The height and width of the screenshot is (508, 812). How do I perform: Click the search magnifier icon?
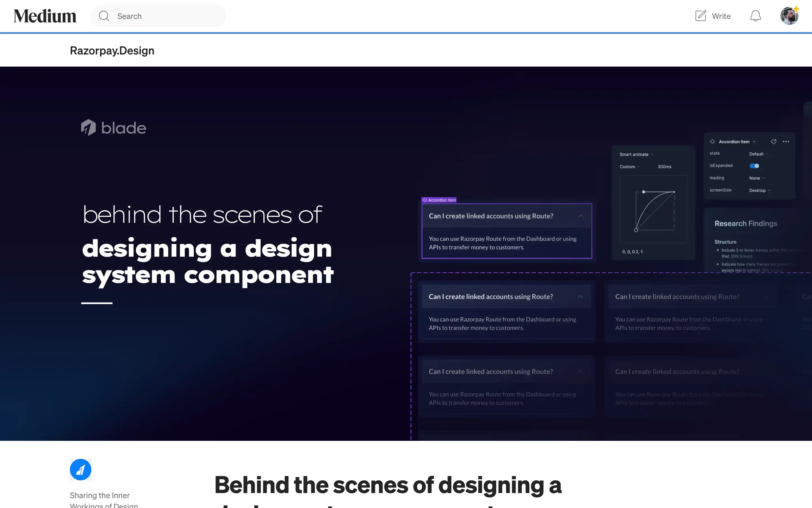pos(104,16)
